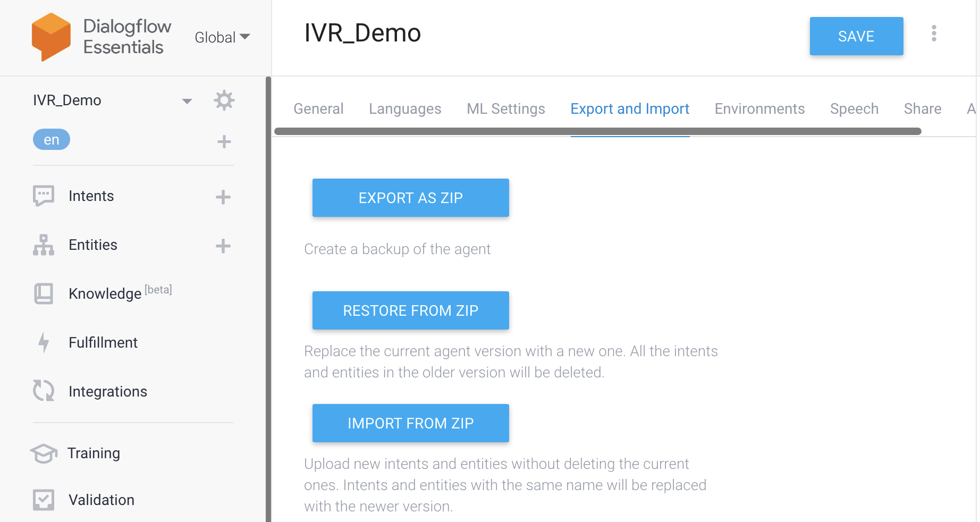Expand the IVR_Demo agent selector
Image resolution: width=980 pixels, height=522 pixels.
[187, 100]
